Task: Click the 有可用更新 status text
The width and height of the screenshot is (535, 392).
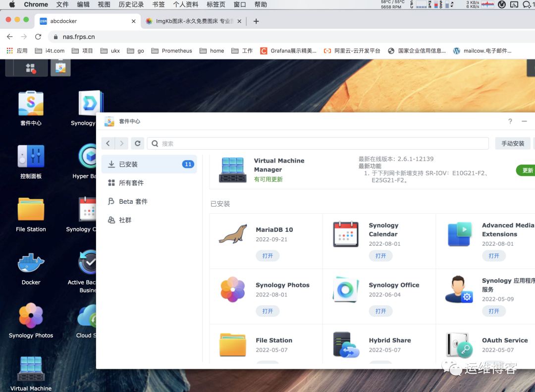Action: [268, 179]
